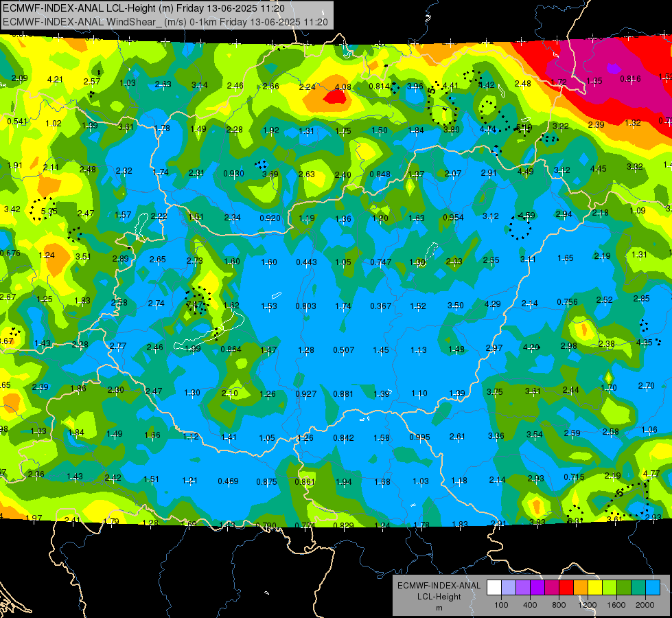
Task: Click the wind shear value 0.875
Action: click(x=266, y=481)
